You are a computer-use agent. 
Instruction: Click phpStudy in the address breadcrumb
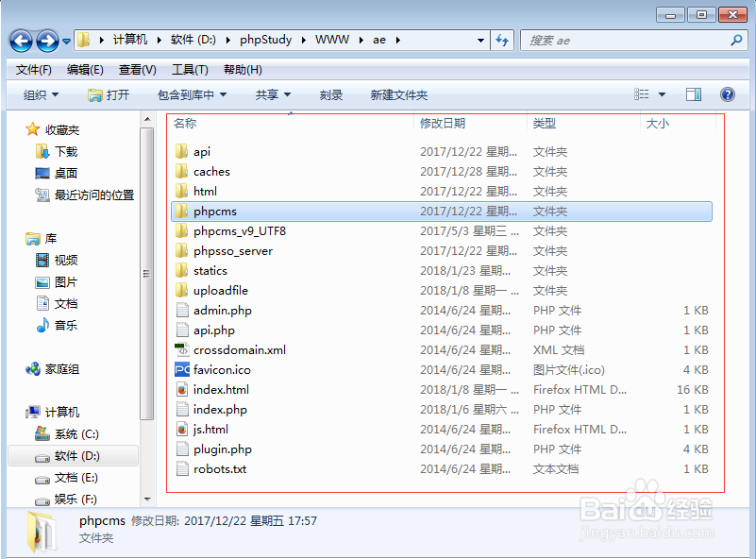(265, 40)
